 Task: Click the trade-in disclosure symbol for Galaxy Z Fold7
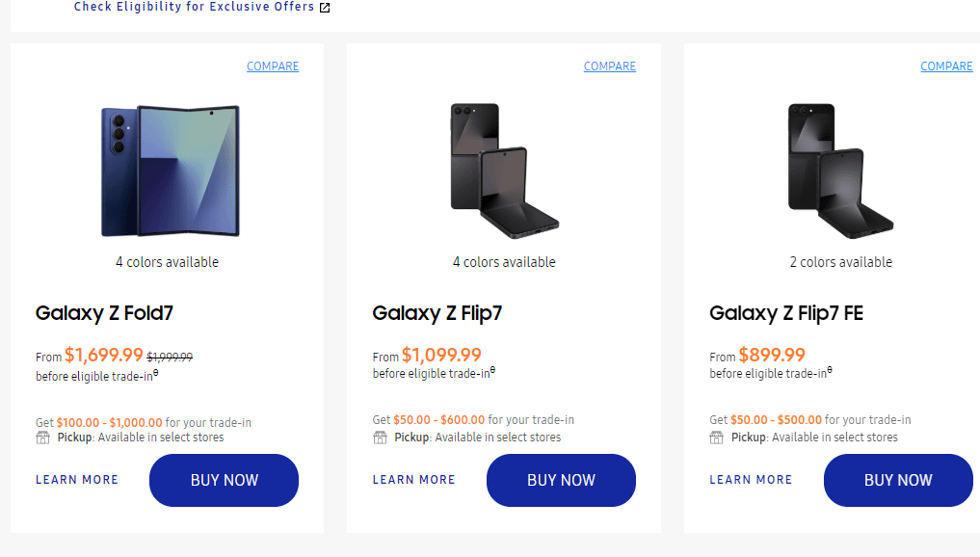pyautogui.click(x=154, y=371)
